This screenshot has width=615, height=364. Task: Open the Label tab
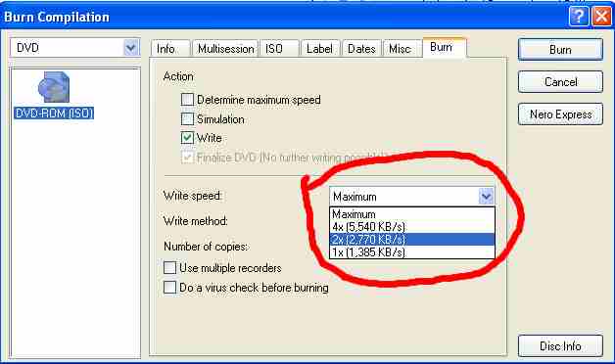(319, 49)
